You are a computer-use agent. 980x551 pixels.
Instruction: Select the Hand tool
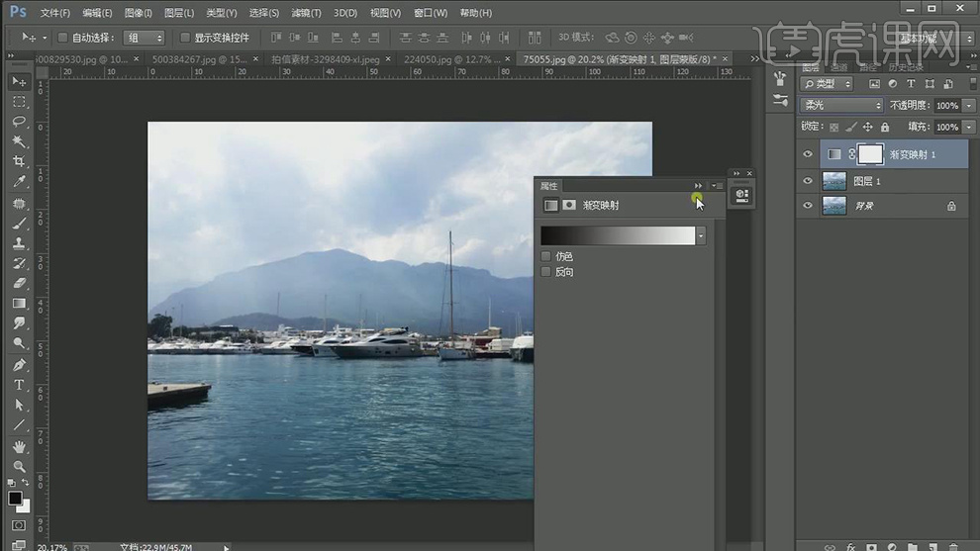[19, 446]
